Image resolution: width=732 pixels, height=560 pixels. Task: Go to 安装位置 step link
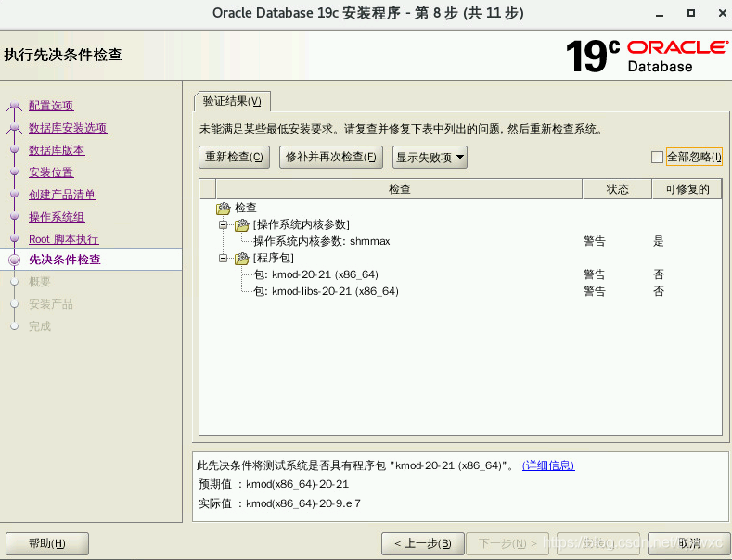tap(51, 172)
